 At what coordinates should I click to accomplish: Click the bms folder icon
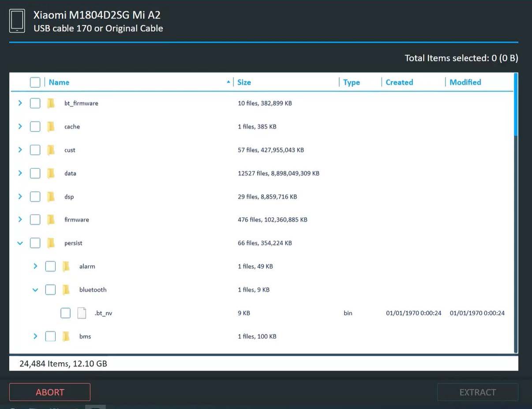tap(66, 336)
